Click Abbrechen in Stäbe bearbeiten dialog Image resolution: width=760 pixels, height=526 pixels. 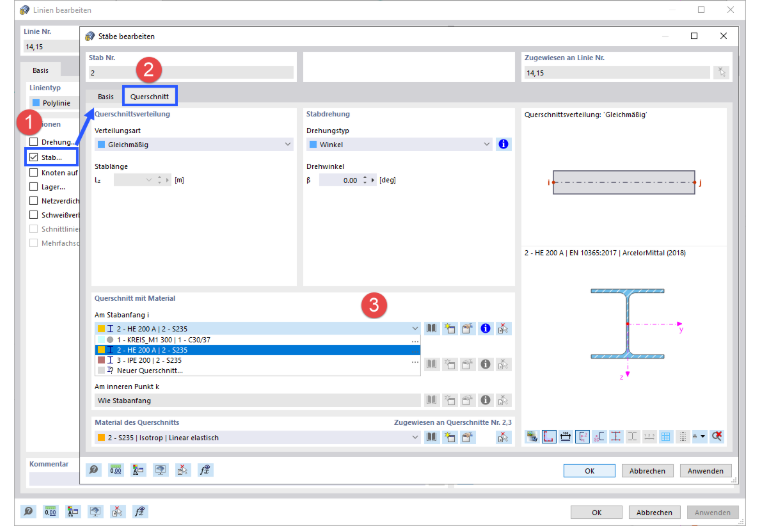[647, 471]
